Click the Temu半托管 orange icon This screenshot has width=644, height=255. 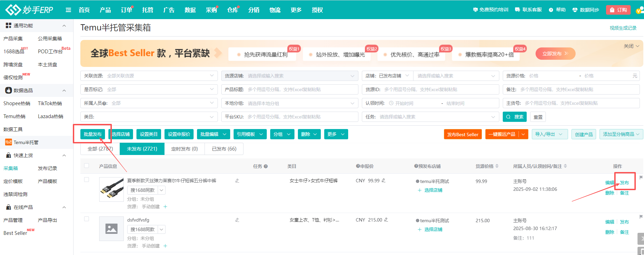click(x=9, y=142)
